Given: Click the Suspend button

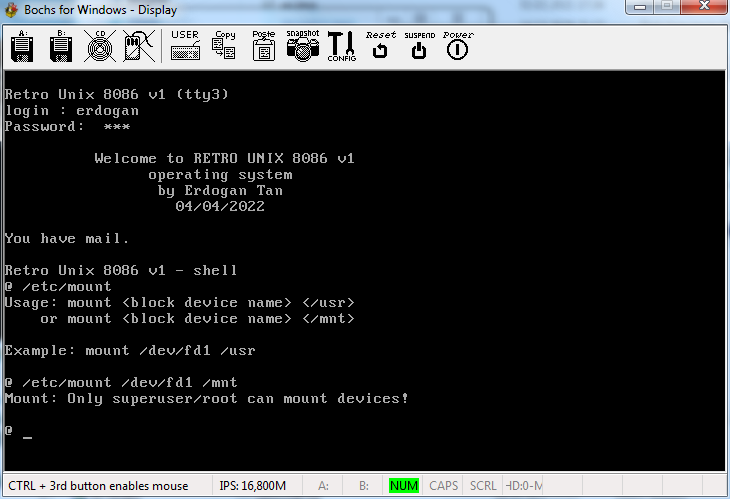Looking at the screenshot, I should pyautogui.click(x=419, y=46).
